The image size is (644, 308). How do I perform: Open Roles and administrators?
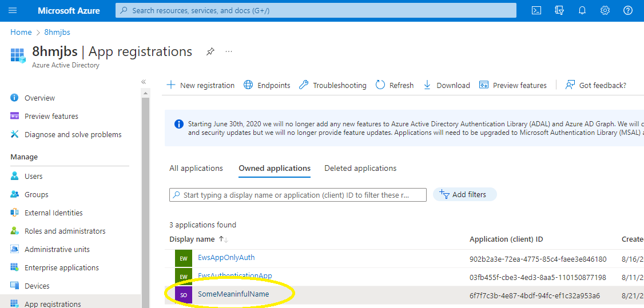coord(65,231)
